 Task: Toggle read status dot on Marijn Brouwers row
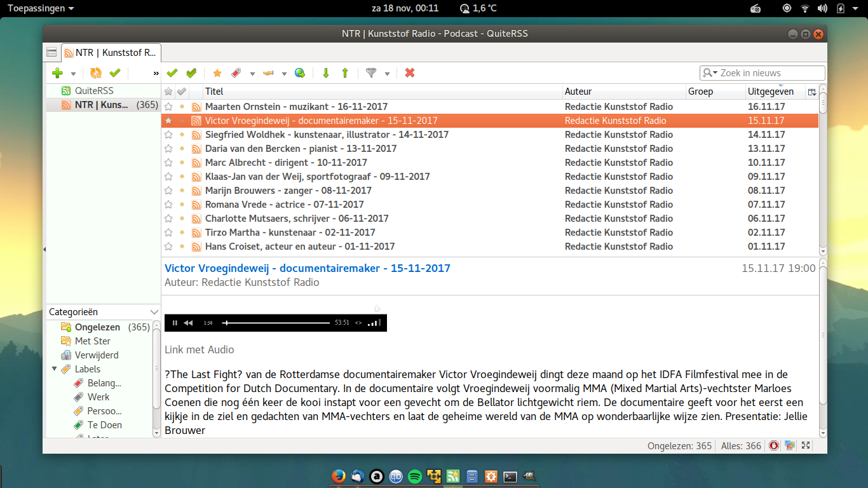(182, 191)
